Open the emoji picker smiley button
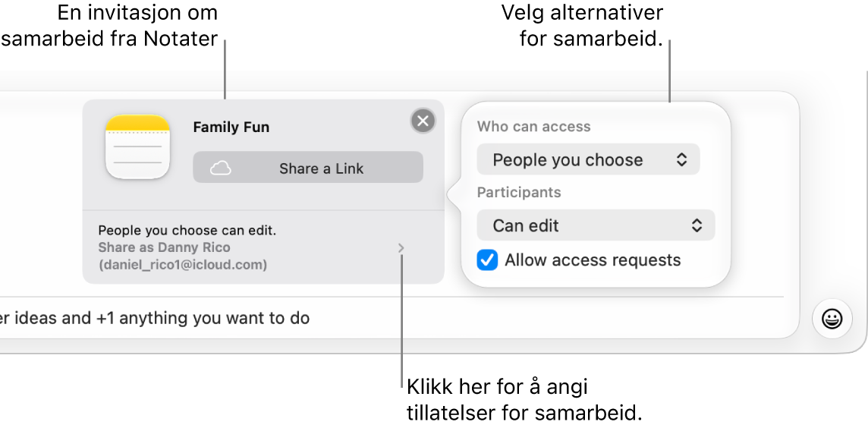868x428 pixels. [832, 319]
